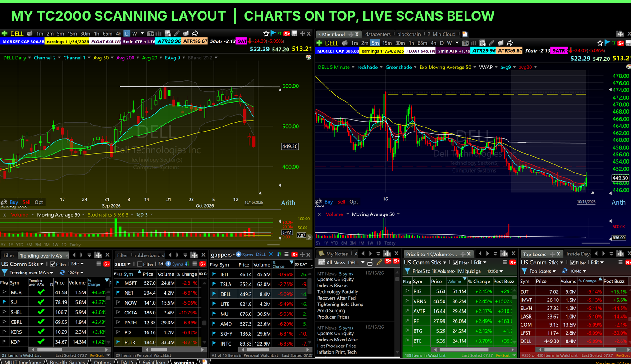Click the Opt button on the daily chart
Screen dimensions: 631x364
click(39, 202)
